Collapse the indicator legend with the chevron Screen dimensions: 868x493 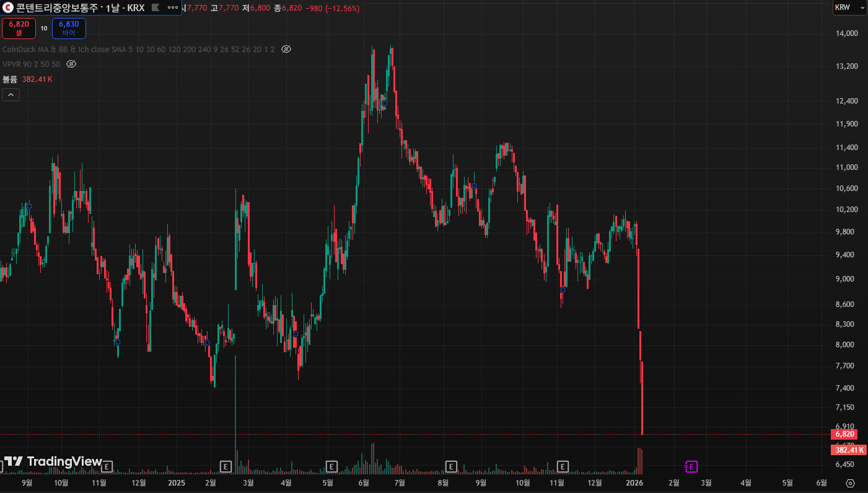pyautogui.click(x=11, y=95)
